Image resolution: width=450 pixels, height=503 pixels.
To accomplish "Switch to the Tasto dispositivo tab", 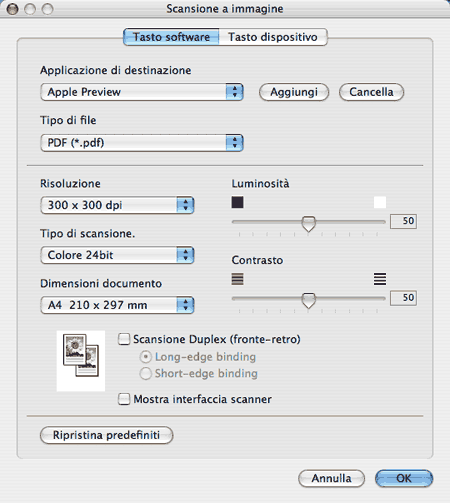I will tap(273, 37).
